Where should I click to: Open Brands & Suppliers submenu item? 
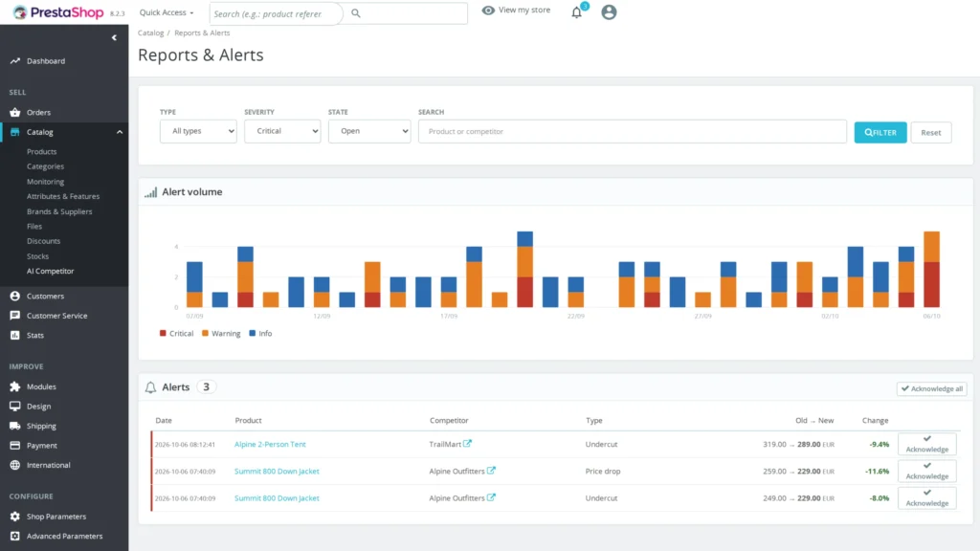[59, 211]
